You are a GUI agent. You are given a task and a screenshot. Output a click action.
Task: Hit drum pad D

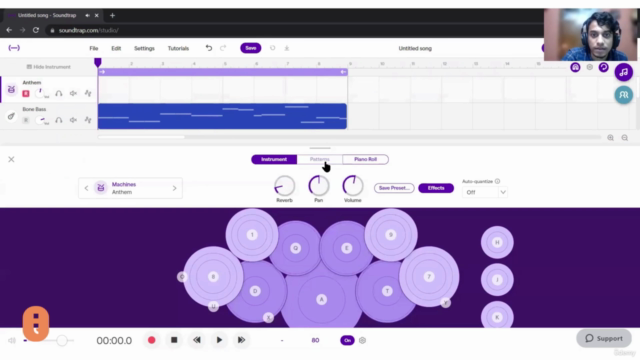pyautogui.click(x=255, y=291)
